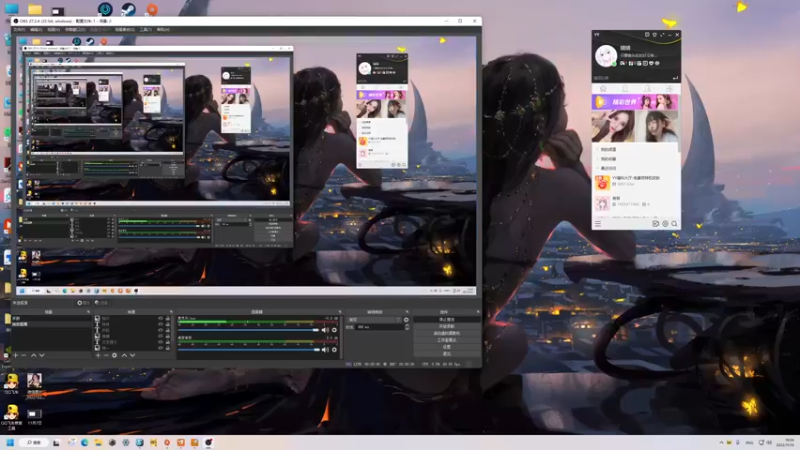Open the scene transition type dropdown
The width and height of the screenshot is (800, 450).
tap(375, 320)
